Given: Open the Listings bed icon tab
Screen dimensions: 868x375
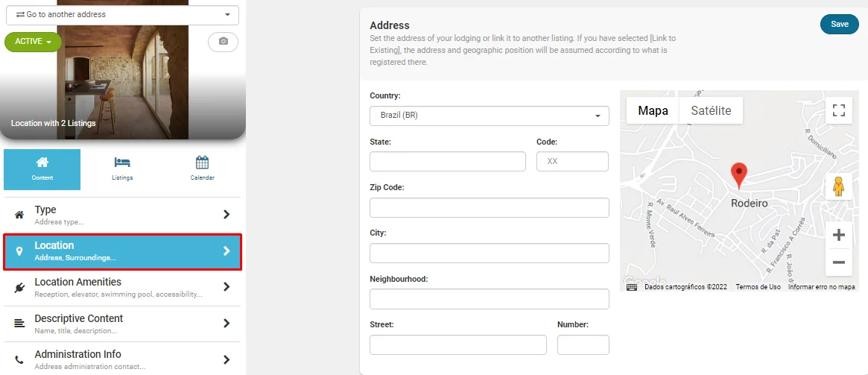Looking at the screenshot, I should point(122,168).
